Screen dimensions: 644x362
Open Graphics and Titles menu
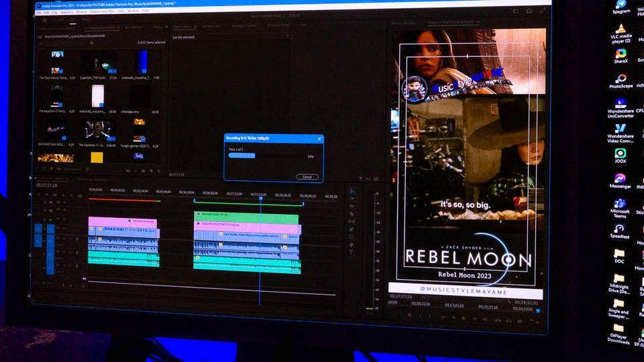(x=102, y=11)
